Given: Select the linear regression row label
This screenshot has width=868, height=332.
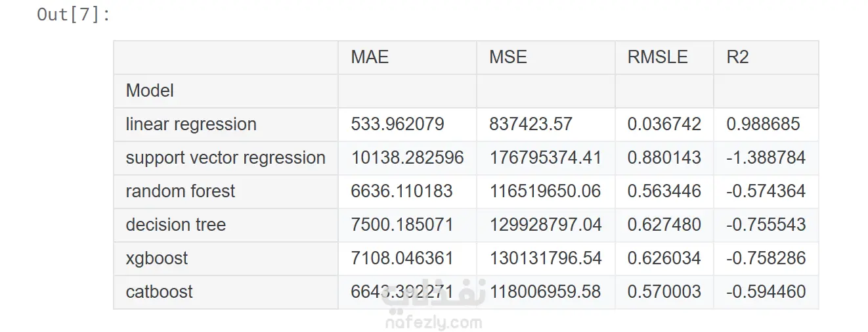Looking at the screenshot, I should 191,124.
